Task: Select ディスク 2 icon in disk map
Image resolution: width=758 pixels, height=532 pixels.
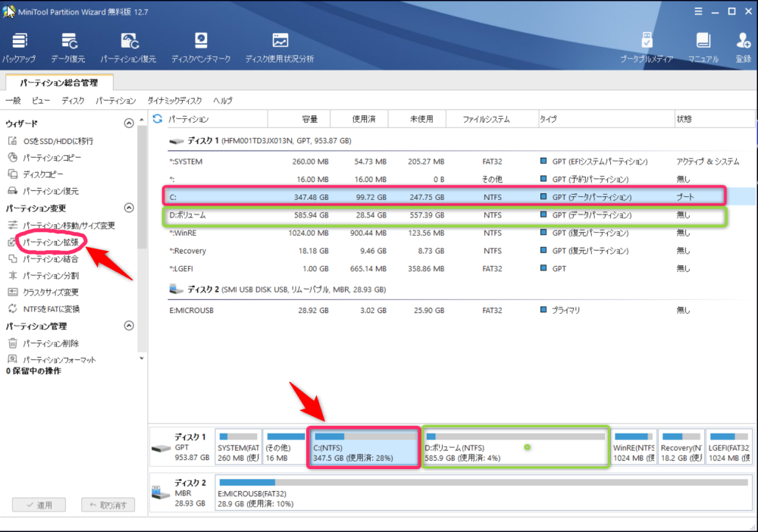Action: click(161, 493)
